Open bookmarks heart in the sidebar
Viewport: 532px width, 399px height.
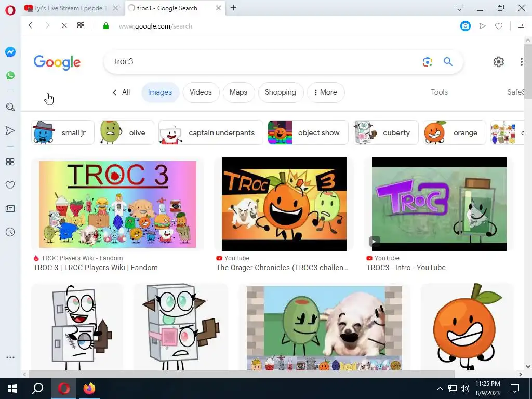[x=10, y=185]
